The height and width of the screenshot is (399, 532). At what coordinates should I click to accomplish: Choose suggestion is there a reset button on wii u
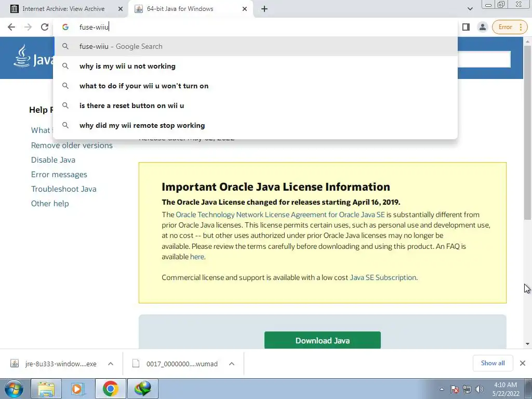pos(255,105)
